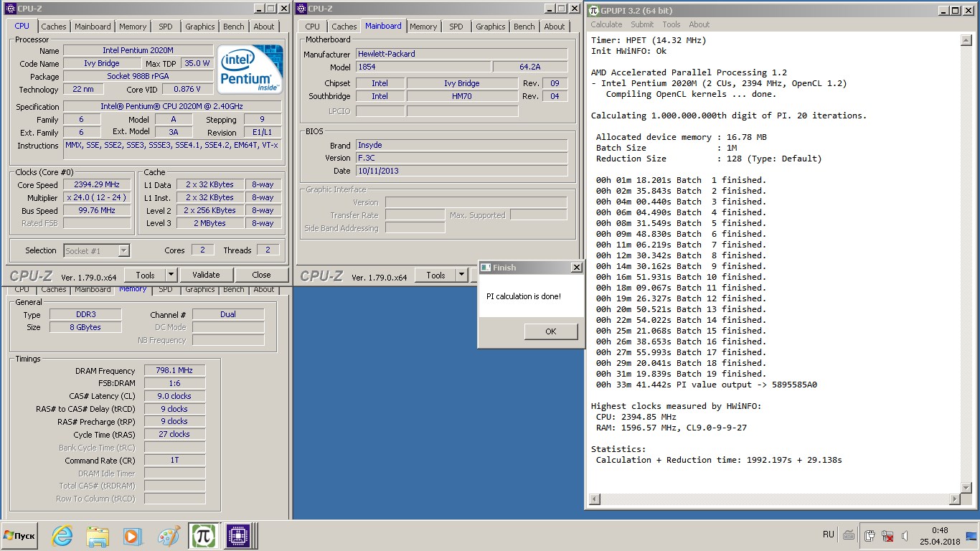Open Windows Explorer folder icon in taskbar

98,535
